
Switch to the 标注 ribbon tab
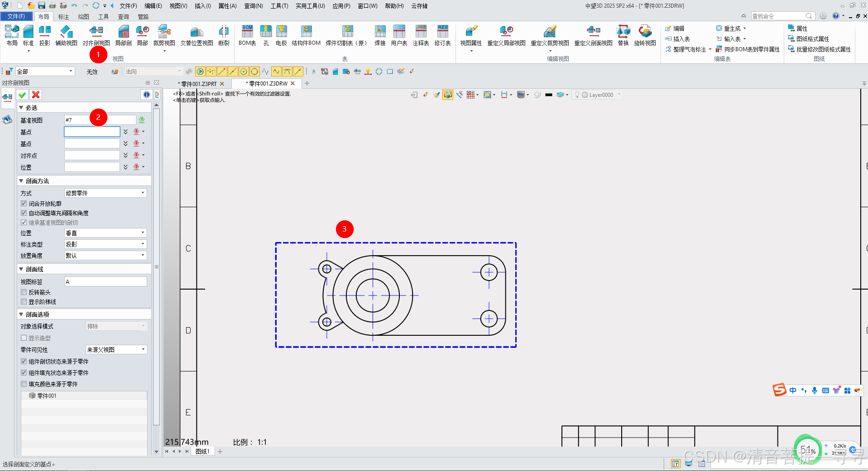(x=63, y=17)
